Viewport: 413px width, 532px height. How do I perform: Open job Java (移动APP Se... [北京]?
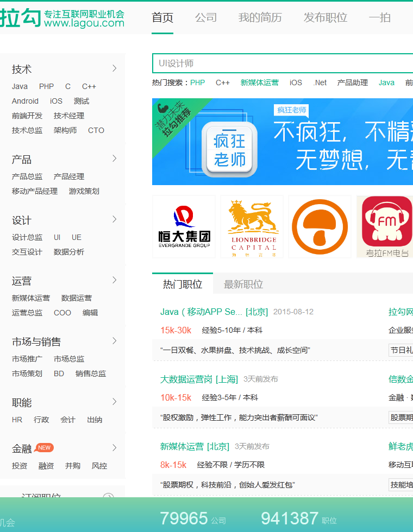214,312
